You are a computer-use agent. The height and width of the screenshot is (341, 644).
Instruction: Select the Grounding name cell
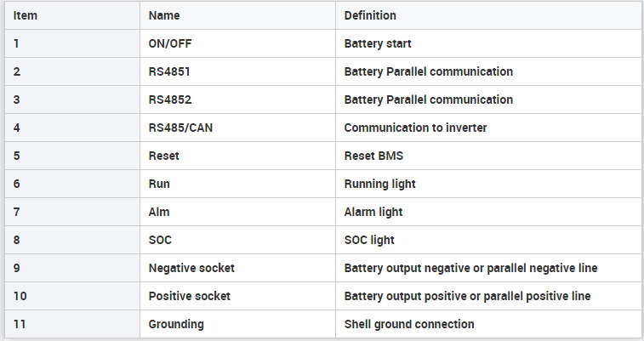[x=237, y=324]
